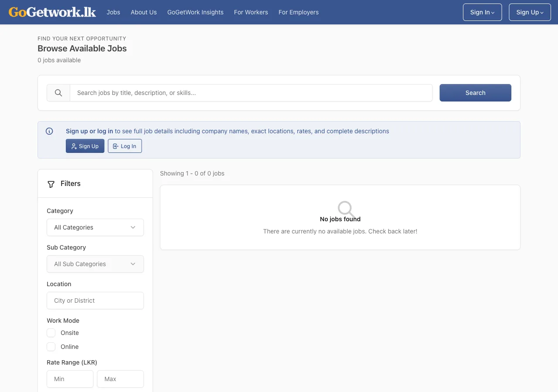Viewport: 558px width, 392px height.
Task: Open the All Categories dropdown
Action: click(95, 227)
